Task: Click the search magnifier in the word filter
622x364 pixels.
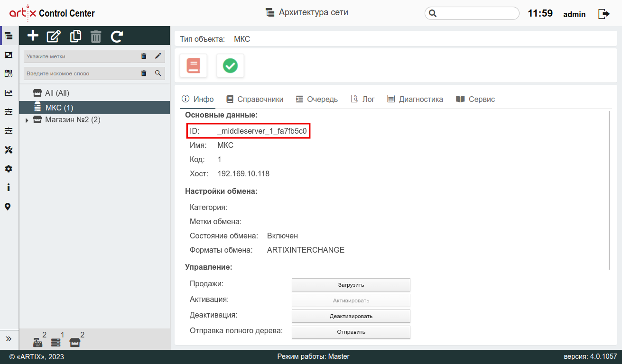Action: click(x=158, y=73)
